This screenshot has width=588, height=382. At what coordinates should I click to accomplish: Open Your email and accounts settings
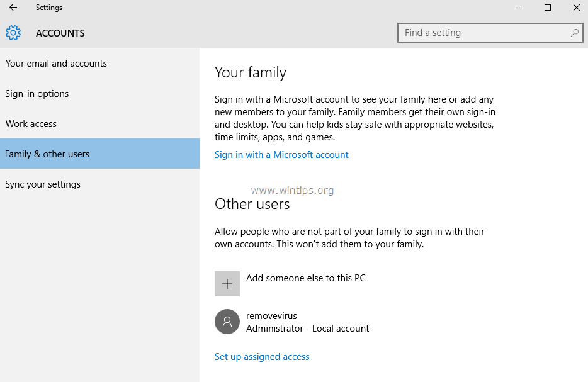tap(56, 63)
